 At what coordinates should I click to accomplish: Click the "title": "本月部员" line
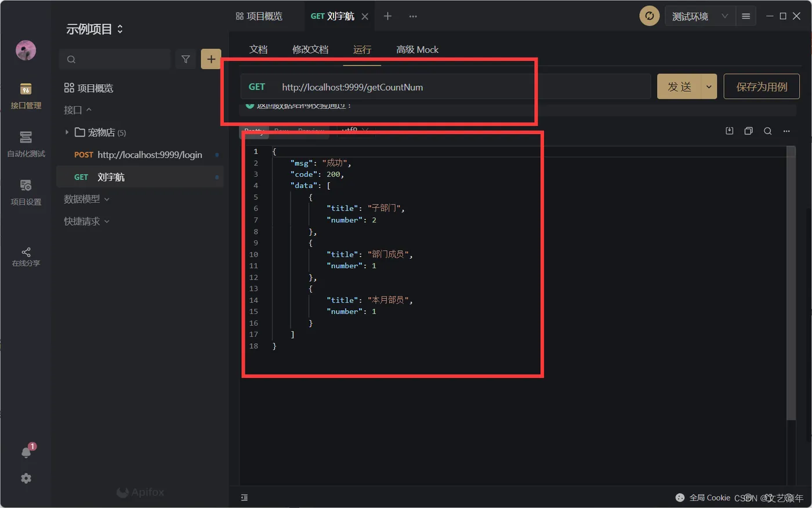coord(369,300)
